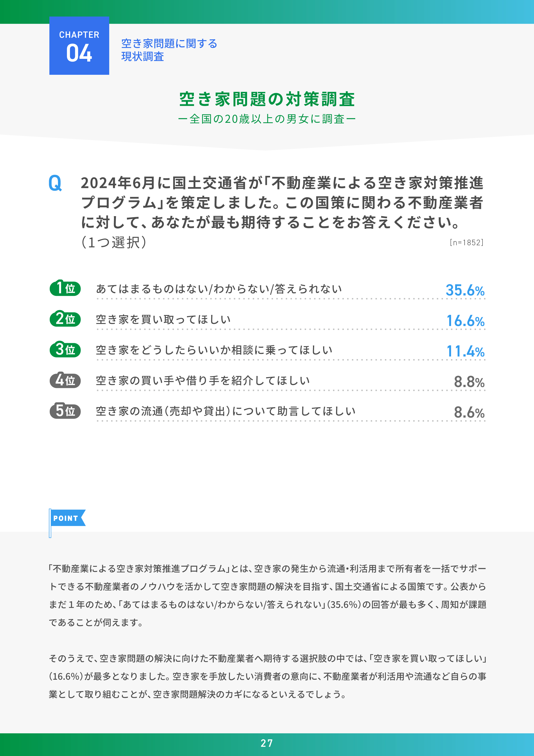
Task: Click the gray 5位 rank badge
Action: tap(65, 411)
